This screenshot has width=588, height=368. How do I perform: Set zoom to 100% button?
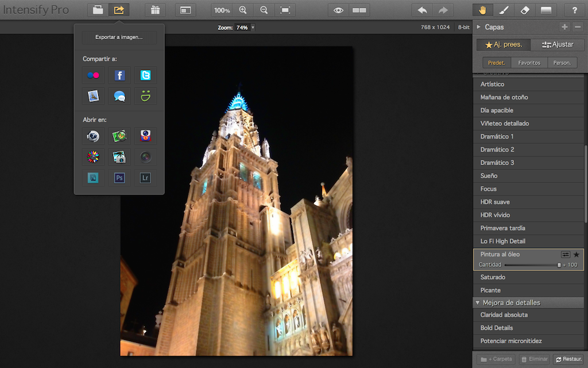222,10
